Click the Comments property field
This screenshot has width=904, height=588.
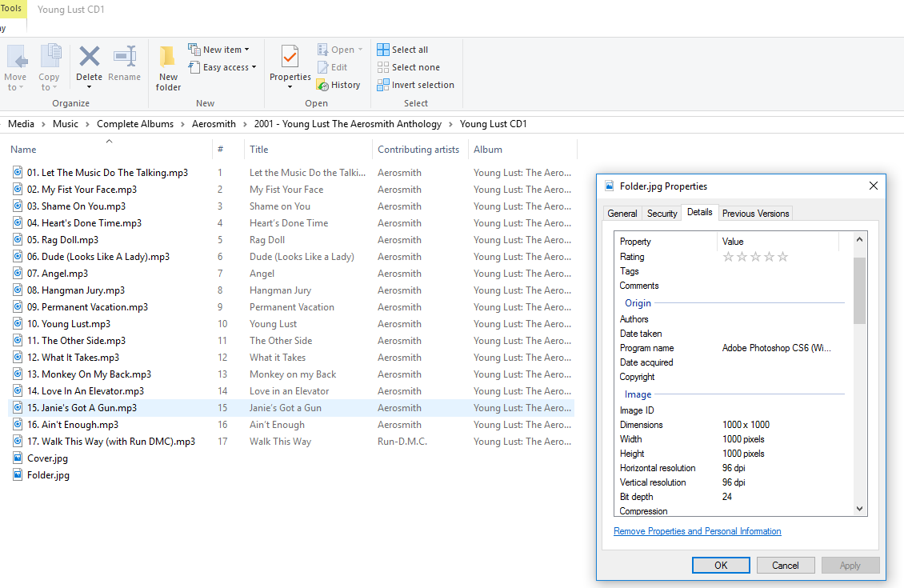[x=732, y=286]
